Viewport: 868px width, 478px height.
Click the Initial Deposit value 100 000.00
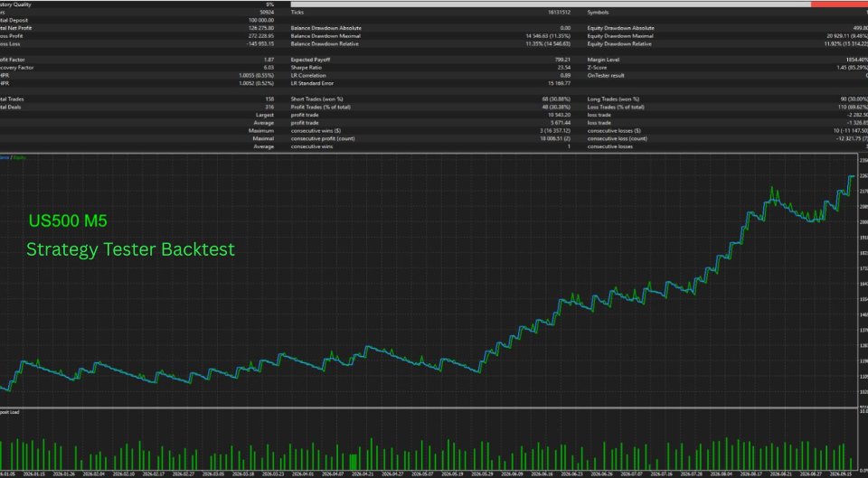261,20
